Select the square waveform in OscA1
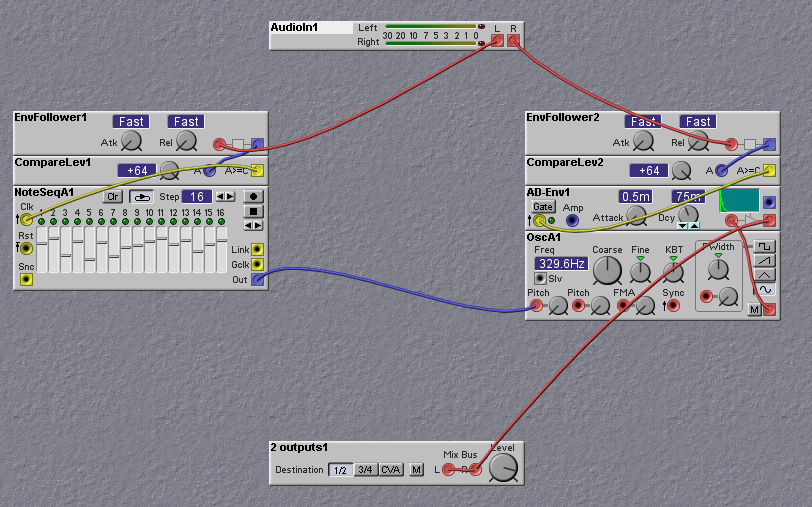Viewport: 812px width, 507px height. point(766,246)
